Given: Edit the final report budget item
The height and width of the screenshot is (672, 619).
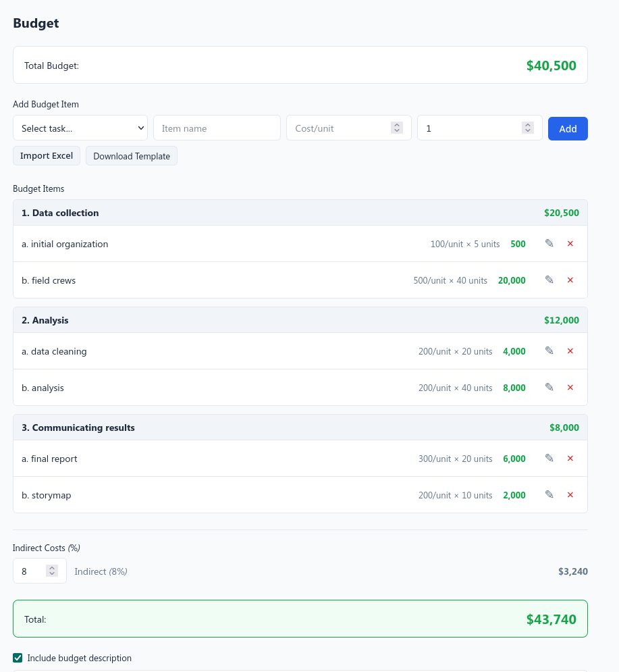Looking at the screenshot, I should [x=549, y=458].
